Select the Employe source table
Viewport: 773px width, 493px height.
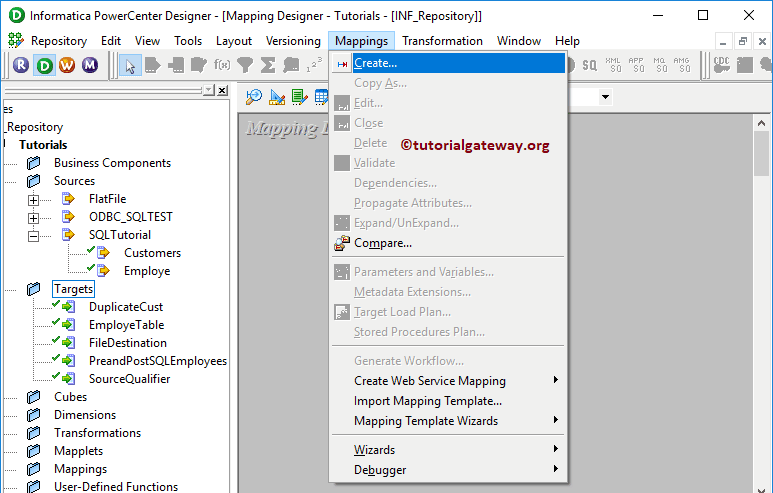(x=147, y=271)
